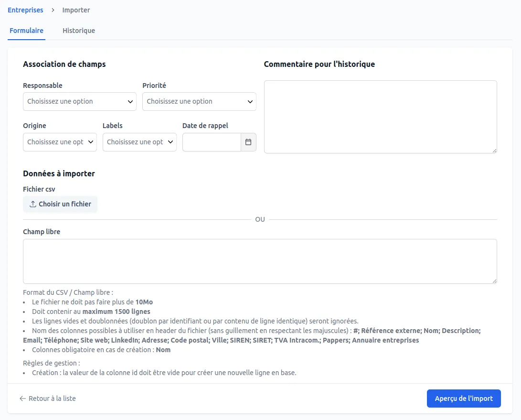The width and height of the screenshot is (521, 420).
Task: Open the Responsable dropdown
Action: (x=79, y=101)
